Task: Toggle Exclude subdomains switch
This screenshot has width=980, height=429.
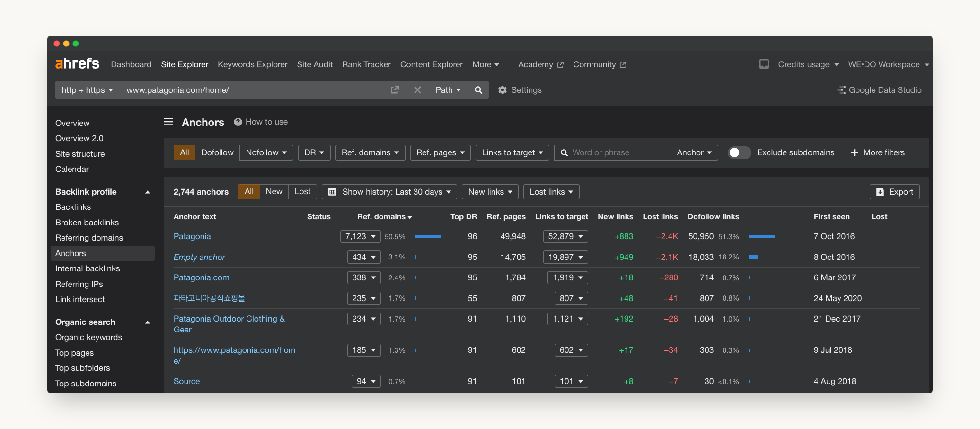Action: tap(739, 152)
